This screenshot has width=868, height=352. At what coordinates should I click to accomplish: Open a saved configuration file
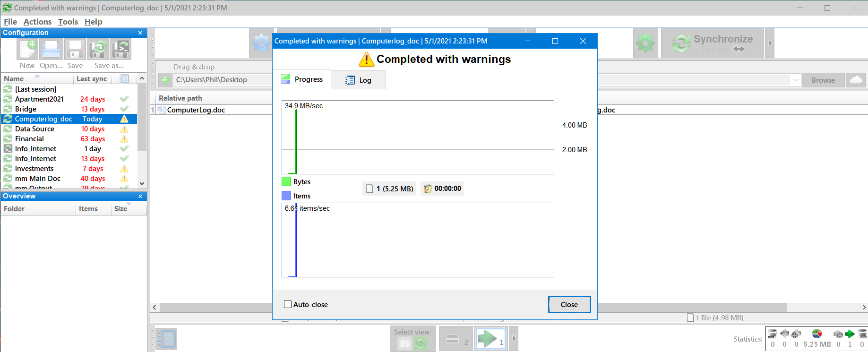coord(51,50)
